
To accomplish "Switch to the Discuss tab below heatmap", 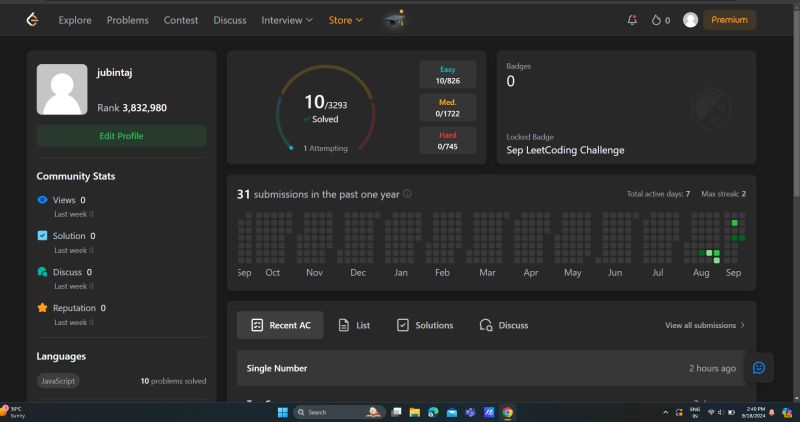I will coord(504,325).
